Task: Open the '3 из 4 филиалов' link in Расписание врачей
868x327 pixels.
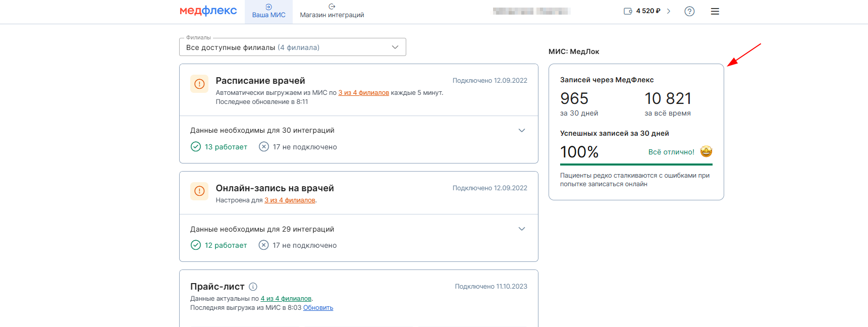Action: pyautogui.click(x=363, y=93)
